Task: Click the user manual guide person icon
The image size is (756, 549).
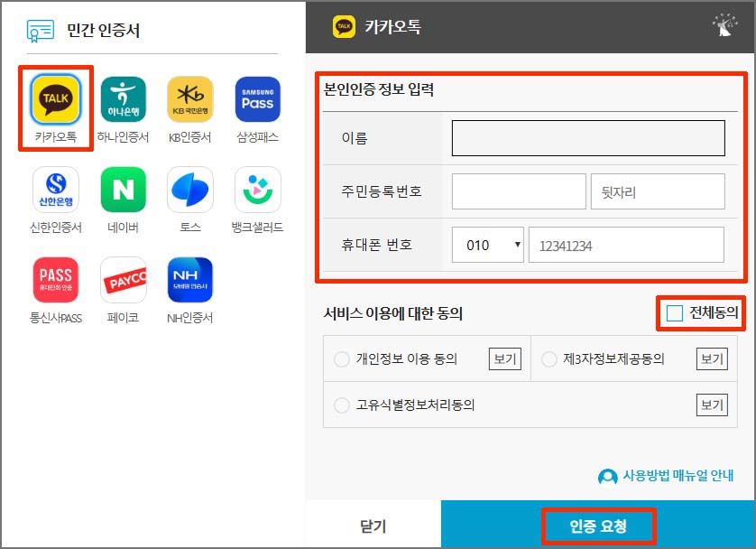Action: pyautogui.click(x=607, y=477)
